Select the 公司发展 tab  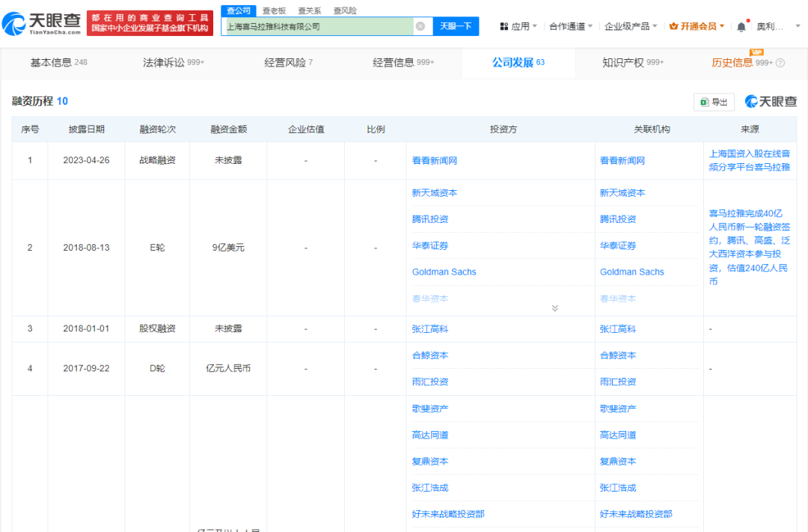(x=518, y=62)
